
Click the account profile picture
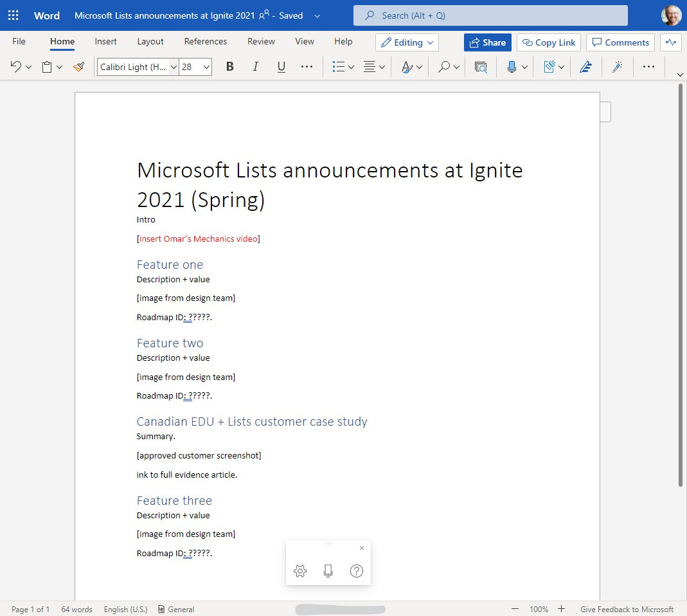tap(671, 15)
